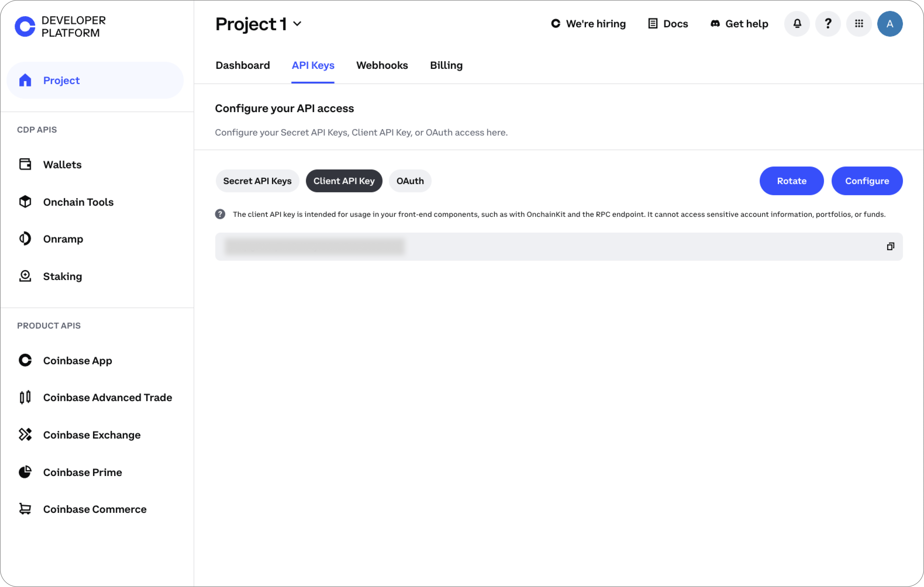Image resolution: width=924 pixels, height=587 pixels.
Task: Select the Client API Key chip
Action: pos(344,181)
